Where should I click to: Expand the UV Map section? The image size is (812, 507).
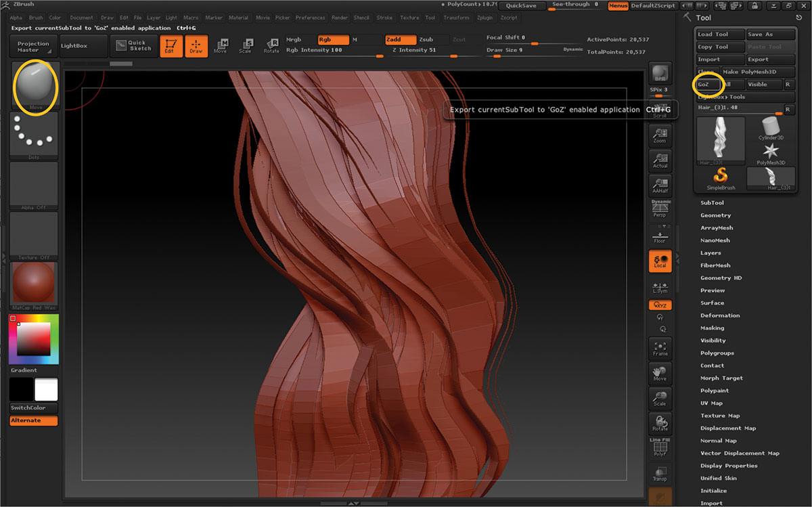711,403
